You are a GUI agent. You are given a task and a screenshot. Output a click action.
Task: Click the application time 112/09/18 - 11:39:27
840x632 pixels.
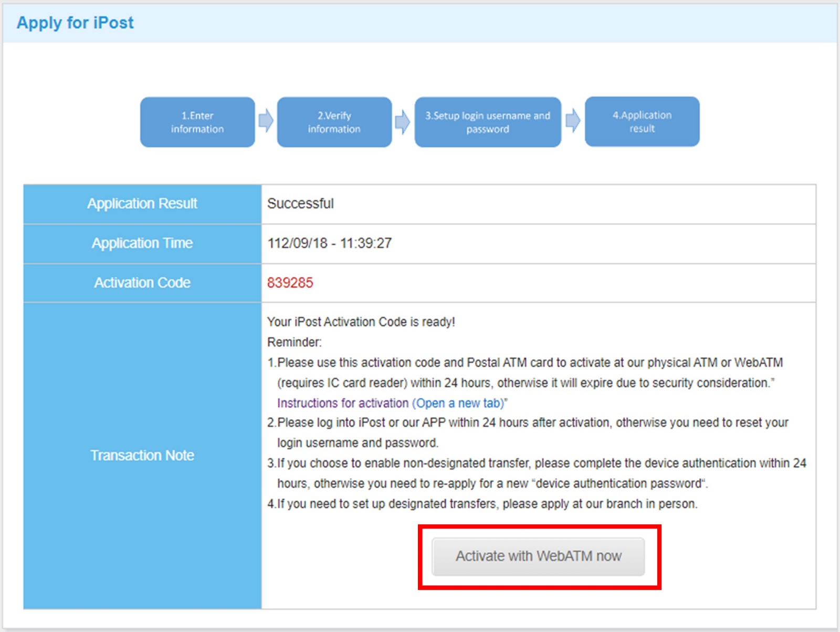click(x=330, y=243)
